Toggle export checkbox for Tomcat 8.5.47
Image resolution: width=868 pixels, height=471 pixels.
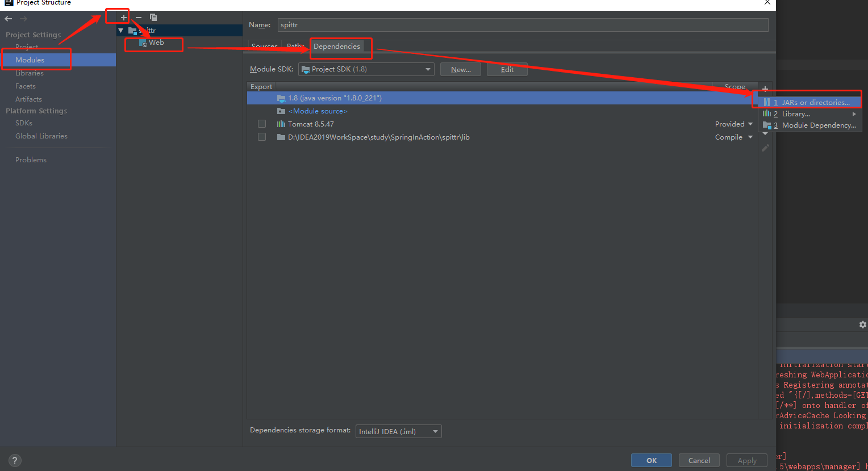(262, 124)
